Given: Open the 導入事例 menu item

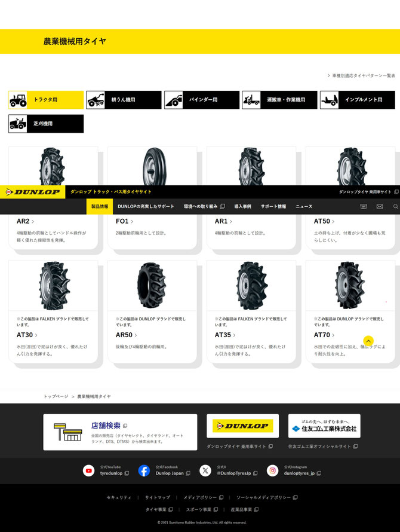Looking at the screenshot, I should 243,206.
